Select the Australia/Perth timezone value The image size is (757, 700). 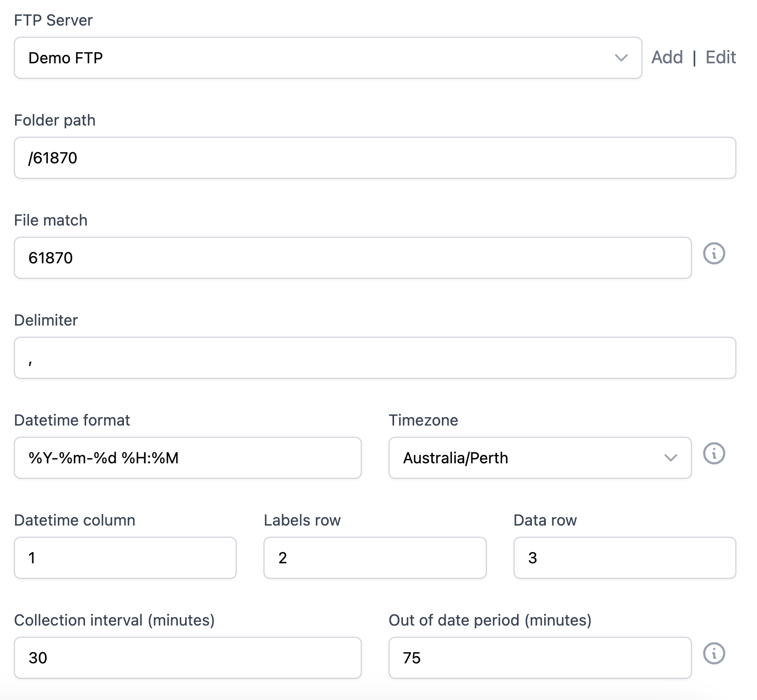(x=456, y=458)
